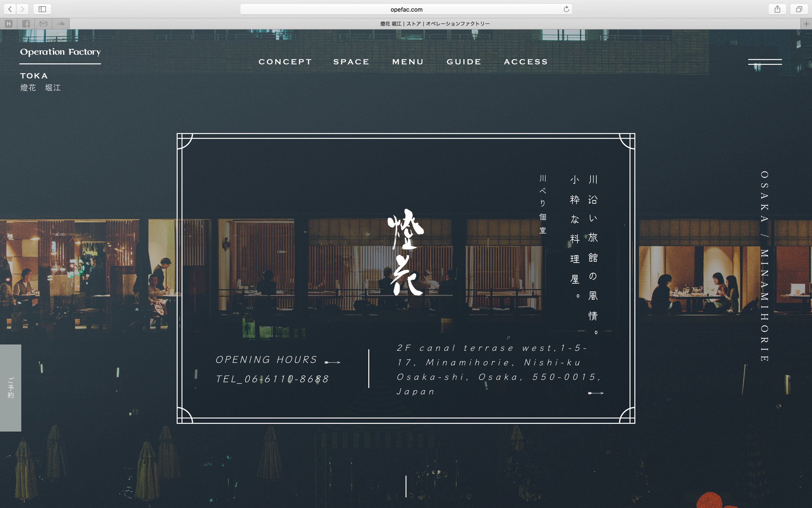812x508 pixels.
Task: Click the TEL_06-6110-8688 phone link
Action: [x=272, y=379]
